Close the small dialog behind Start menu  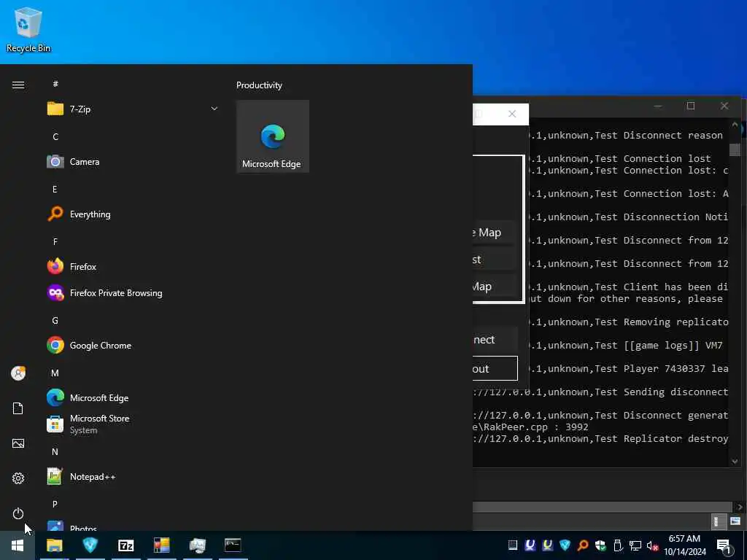tap(512, 114)
